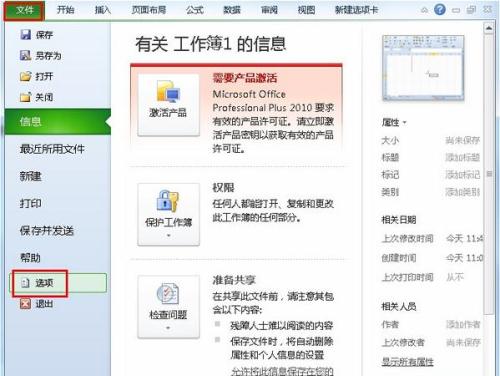Screen dimensions: 500x376
Task: Open the 公式 ribbon tab
Action: pyautogui.click(x=195, y=10)
